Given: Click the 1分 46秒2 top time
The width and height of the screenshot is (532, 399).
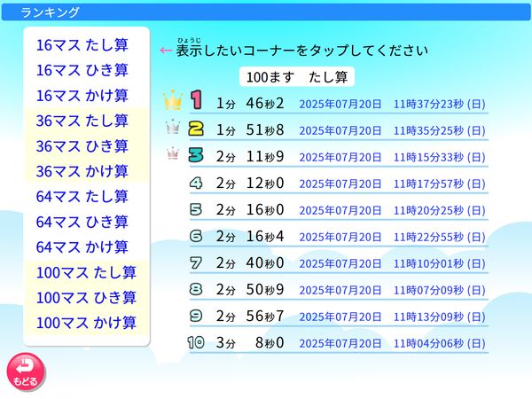Looking at the screenshot, I should click(250, 103).
